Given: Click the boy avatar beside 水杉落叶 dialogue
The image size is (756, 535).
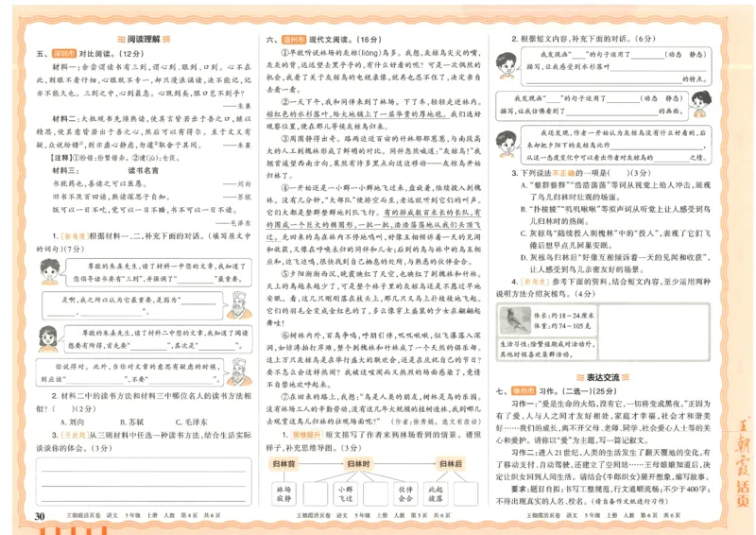Looking at the screenshot, I should [x=507, y=66].
